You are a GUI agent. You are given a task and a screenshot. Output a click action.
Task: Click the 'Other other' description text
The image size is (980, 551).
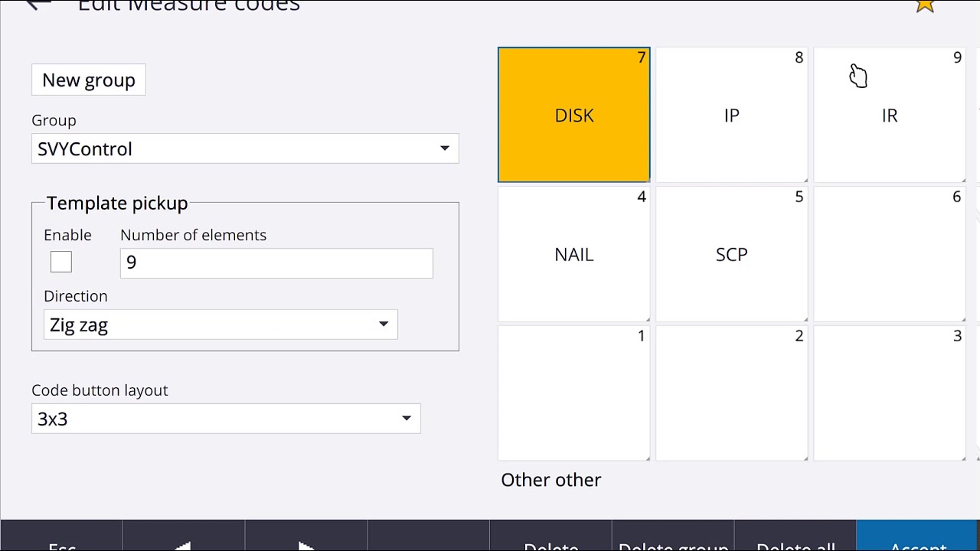coord(551,480)
